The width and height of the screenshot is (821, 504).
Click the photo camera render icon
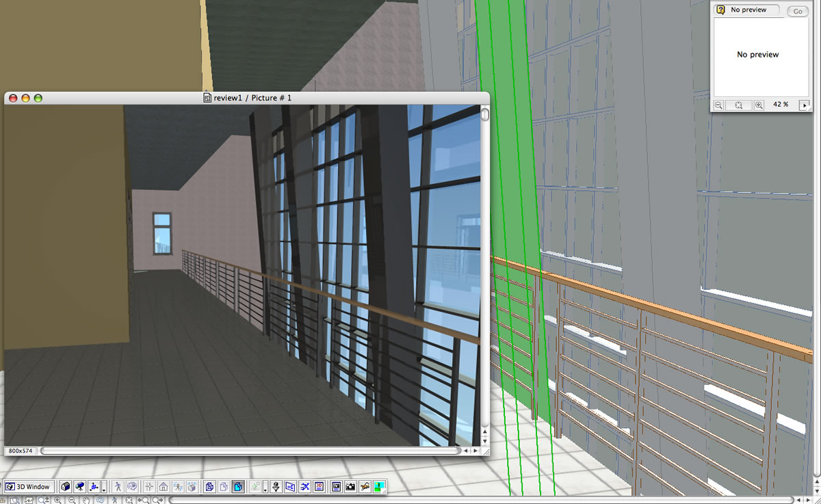tap(350, 487)
